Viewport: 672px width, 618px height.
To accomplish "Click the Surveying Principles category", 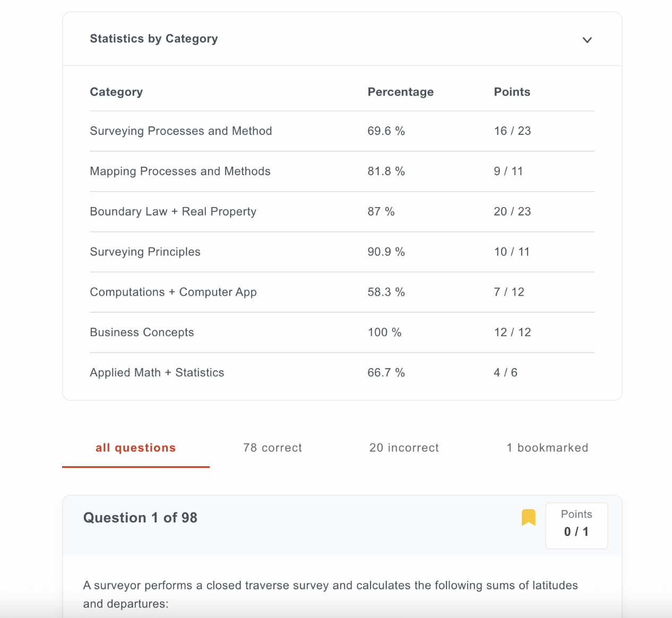I will click(145, 252).
